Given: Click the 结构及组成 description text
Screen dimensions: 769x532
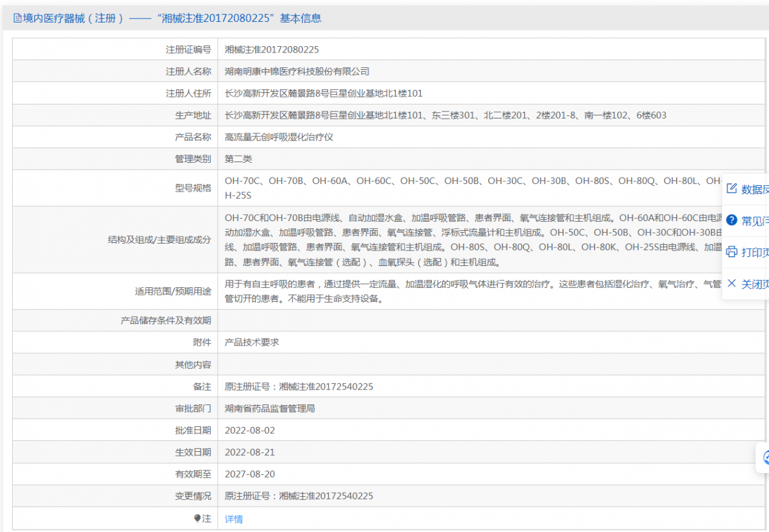Looking at the screenshot, I should coord(474,240).
